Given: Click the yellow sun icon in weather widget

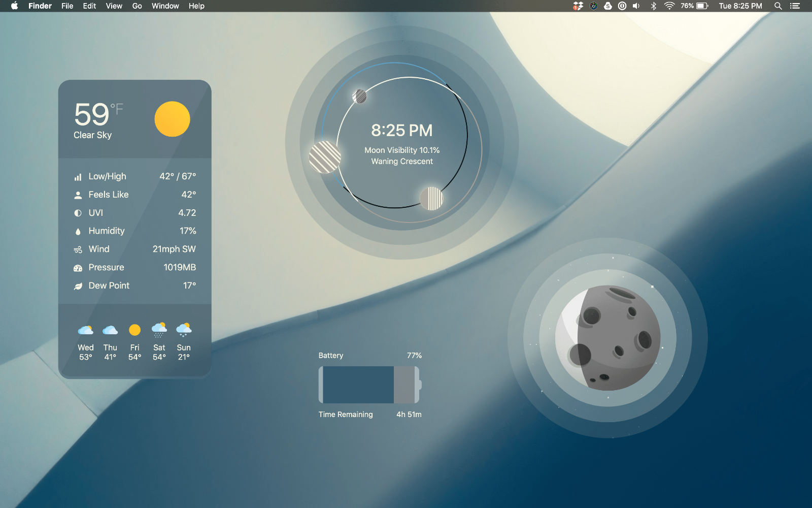Looking at the screenshot, I should coord(172,119).
